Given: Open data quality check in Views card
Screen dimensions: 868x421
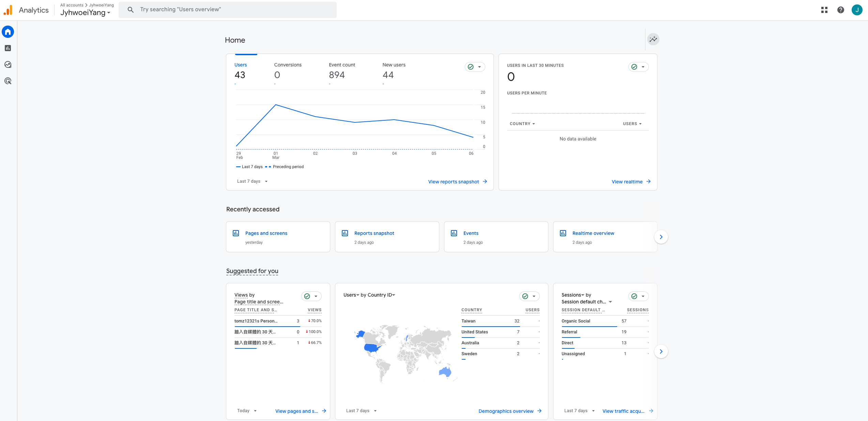Looking at the screenshot, I should tap(311, 296).
